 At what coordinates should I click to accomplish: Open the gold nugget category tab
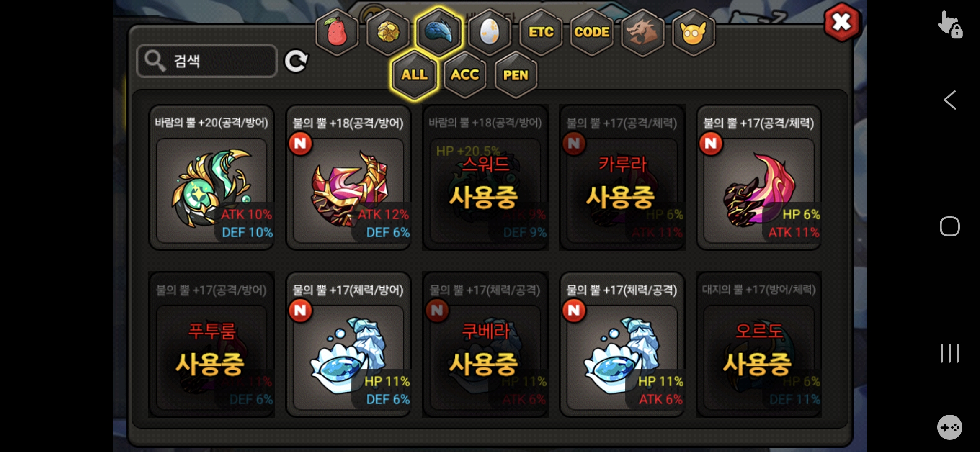click(388, 32)
